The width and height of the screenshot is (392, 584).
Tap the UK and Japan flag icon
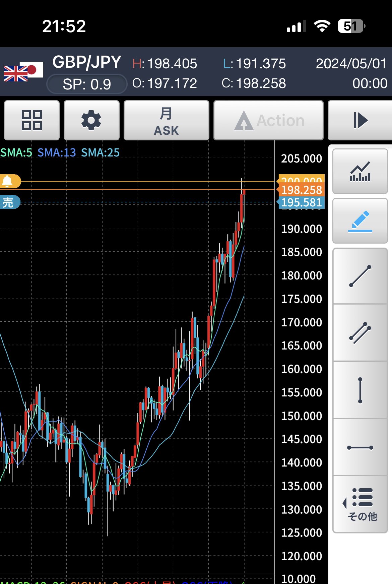(x=23, y=71)
